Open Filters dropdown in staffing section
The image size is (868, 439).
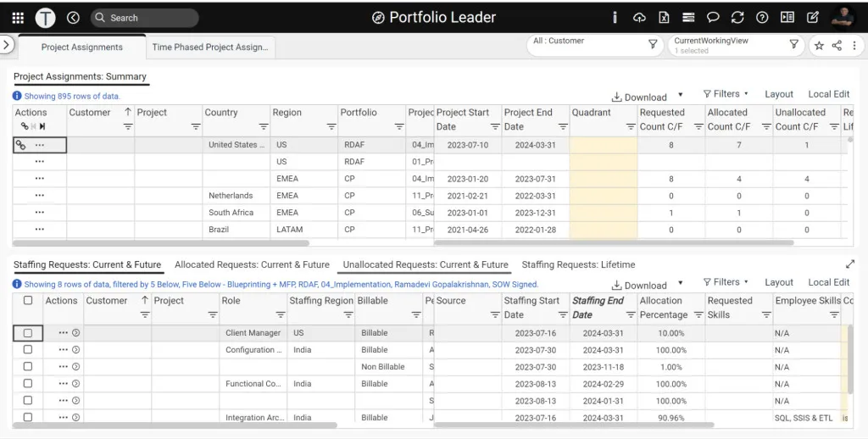tap(726, 282)
